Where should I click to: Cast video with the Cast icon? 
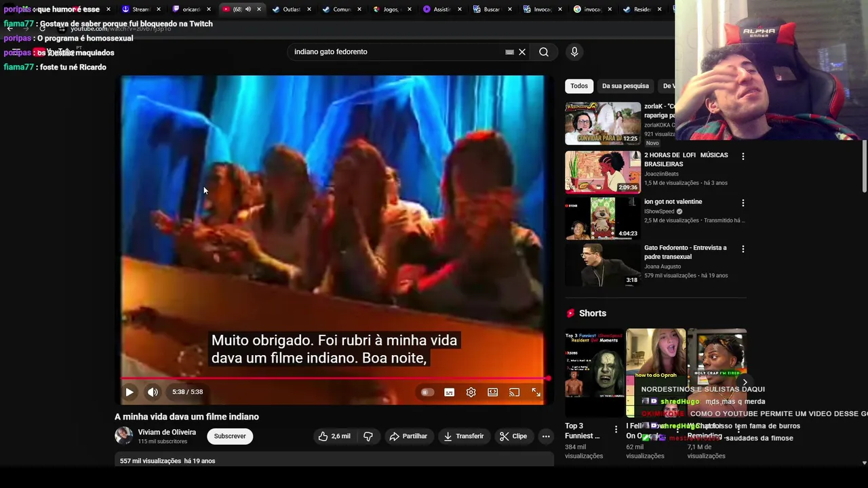pyautogui.click(x=514, y=392)
